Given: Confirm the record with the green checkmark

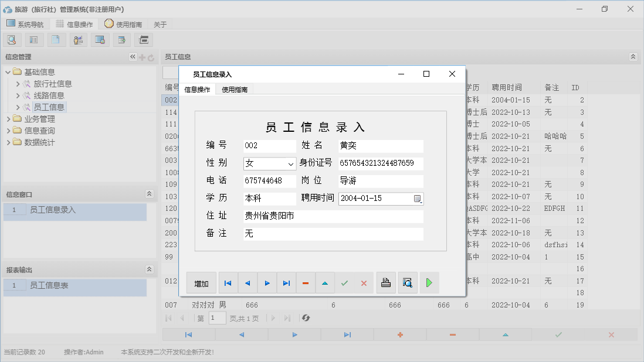Looking at the screenshot, I should [x=344, y=282].
